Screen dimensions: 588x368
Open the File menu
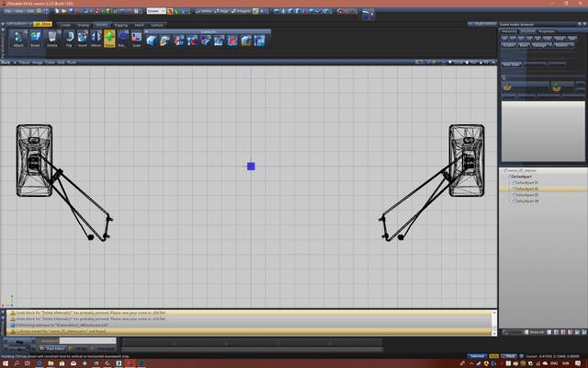tap(8, 11)
